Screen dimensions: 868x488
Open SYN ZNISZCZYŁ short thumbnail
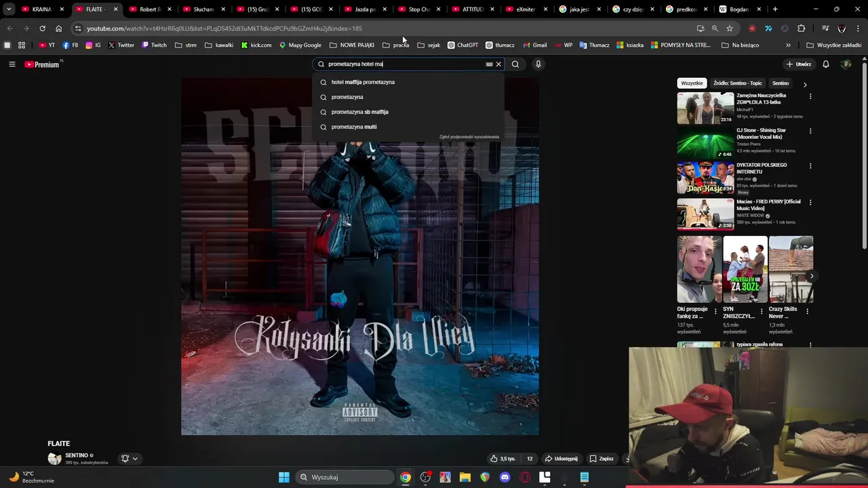(x=745, y=269)
